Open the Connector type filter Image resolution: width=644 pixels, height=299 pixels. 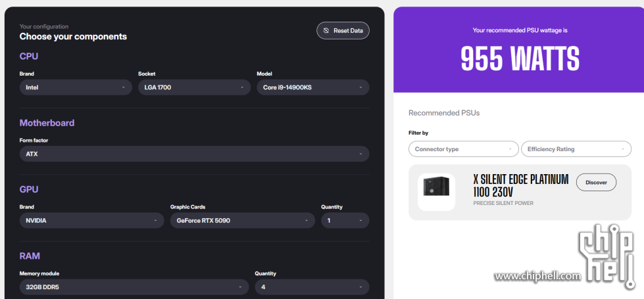pyautogui.click(x=463, y=149)
